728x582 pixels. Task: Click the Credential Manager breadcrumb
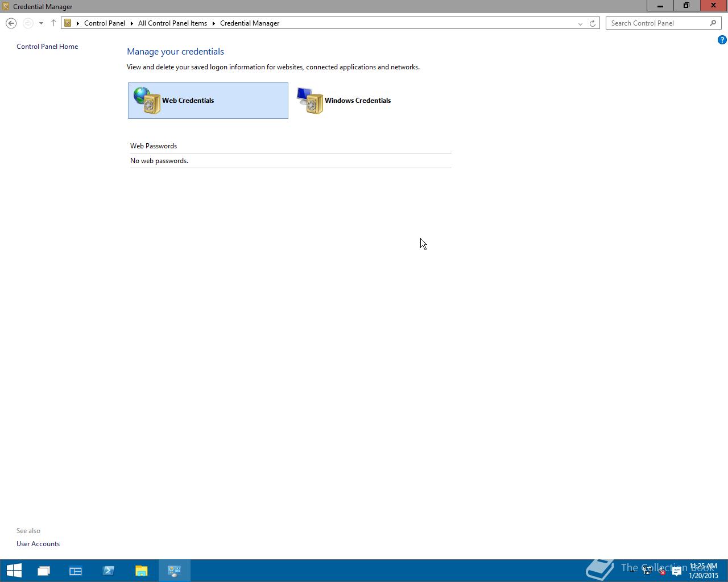pos(250,23)
